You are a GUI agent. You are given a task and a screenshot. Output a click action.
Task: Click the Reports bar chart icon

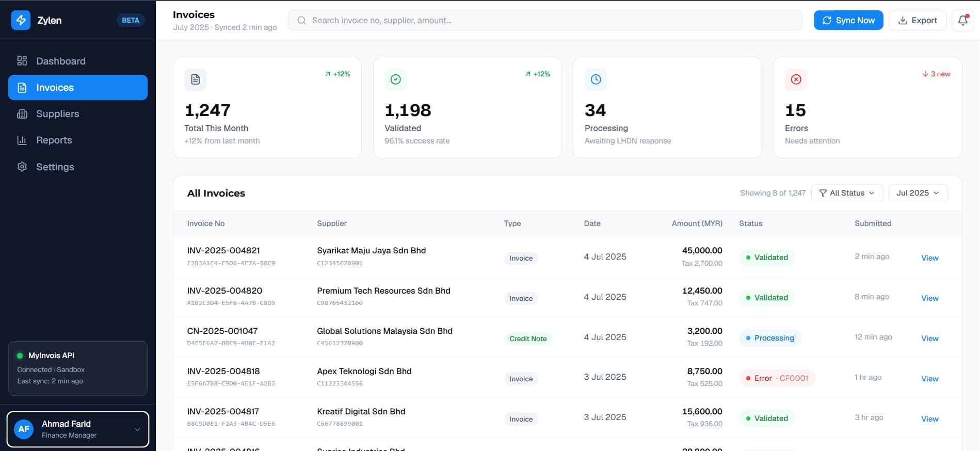click(22, 140)
